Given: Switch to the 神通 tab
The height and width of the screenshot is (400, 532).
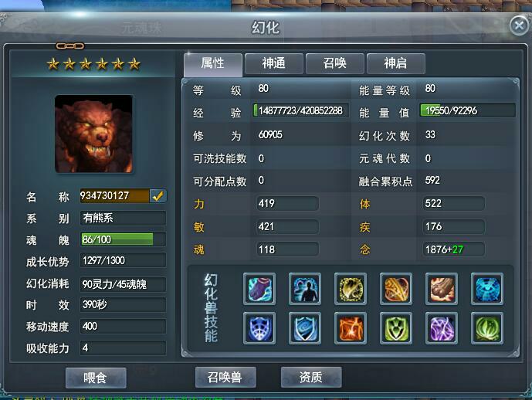Looking at the screenshot, I should (x=273, y=63).
